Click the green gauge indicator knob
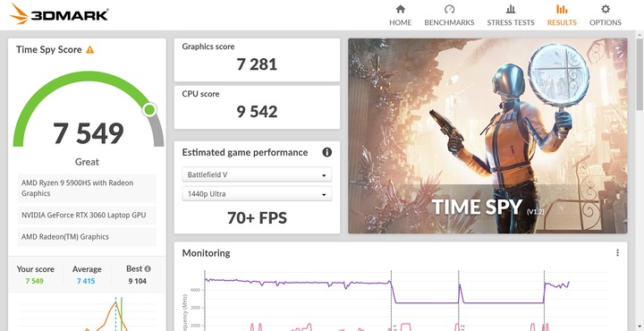The width and height of the screenshot is (644, 331). [149, 109]
